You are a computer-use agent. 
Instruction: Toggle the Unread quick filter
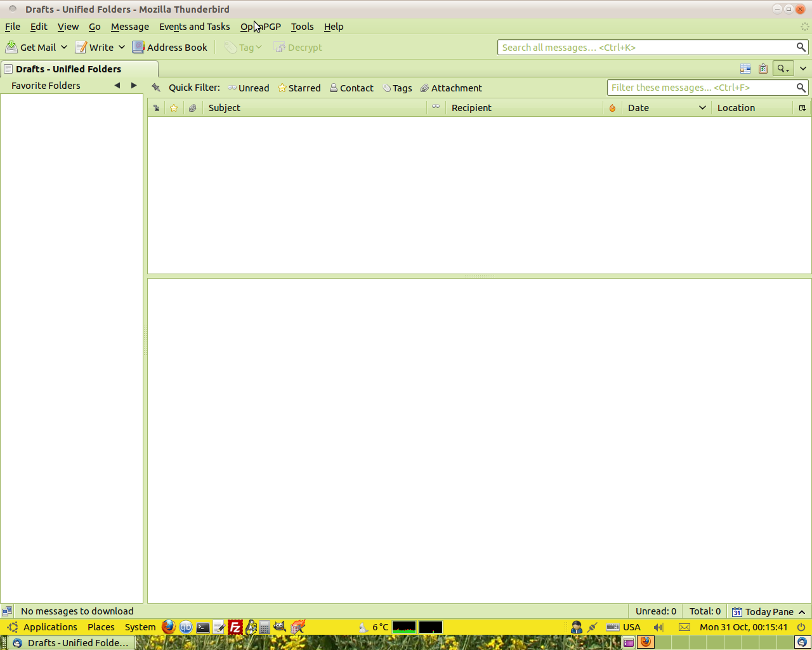pos(249,88)
